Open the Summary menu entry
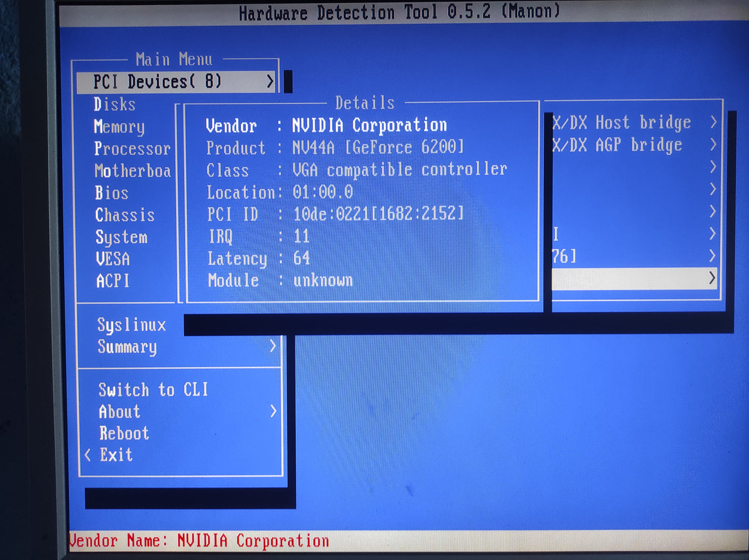 tap(128, 347)
